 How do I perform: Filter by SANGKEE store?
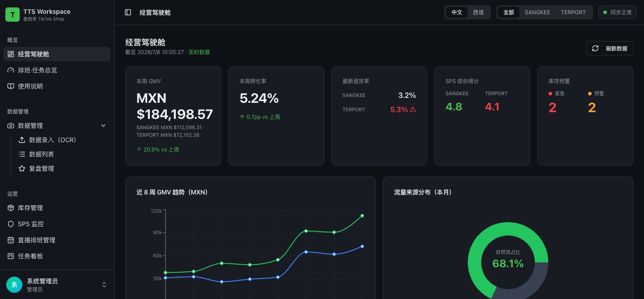click(x=537, y=13)
